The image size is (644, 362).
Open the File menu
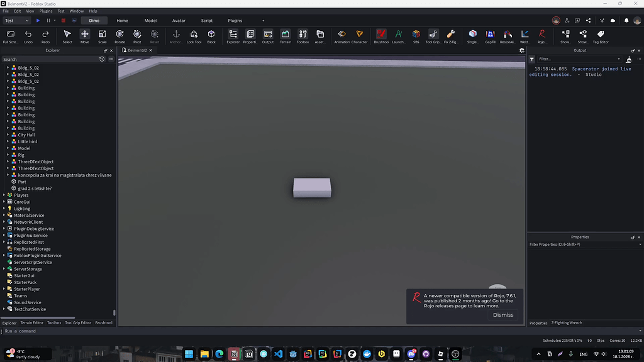point(6,11)
